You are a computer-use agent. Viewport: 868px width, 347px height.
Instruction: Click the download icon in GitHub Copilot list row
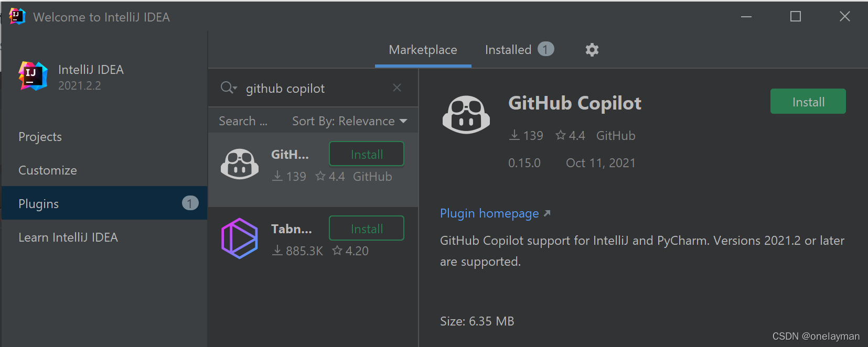[277, 176]
